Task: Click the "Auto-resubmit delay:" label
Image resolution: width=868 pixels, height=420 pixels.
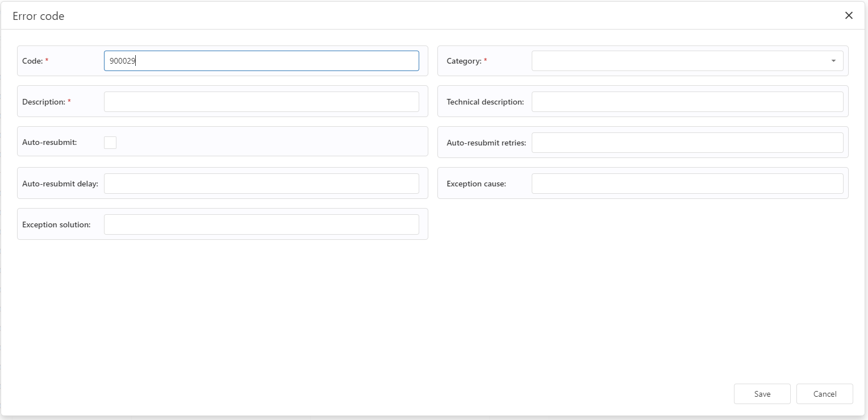Action: 60,184
